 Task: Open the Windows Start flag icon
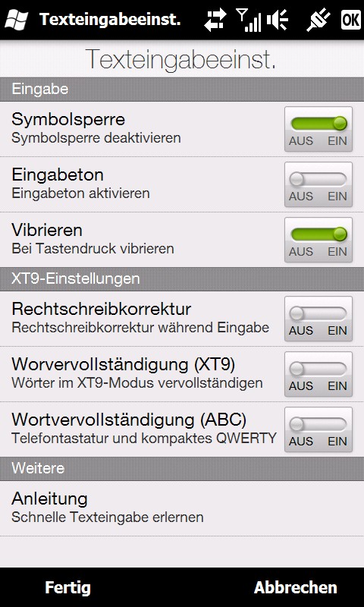pos(16,20)
